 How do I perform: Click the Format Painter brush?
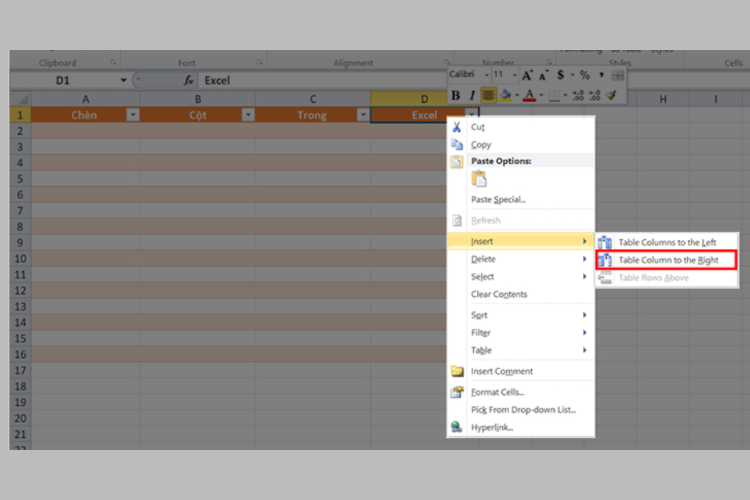[611, 95]
